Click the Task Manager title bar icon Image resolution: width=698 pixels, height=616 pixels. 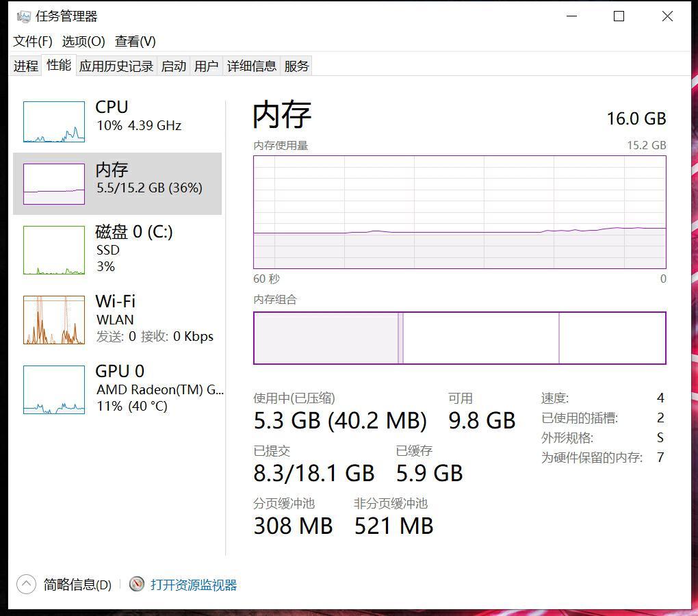coord(24,16)
